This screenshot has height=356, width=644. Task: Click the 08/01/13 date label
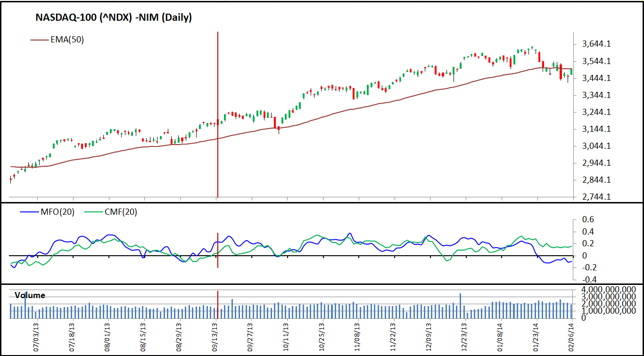108,337
